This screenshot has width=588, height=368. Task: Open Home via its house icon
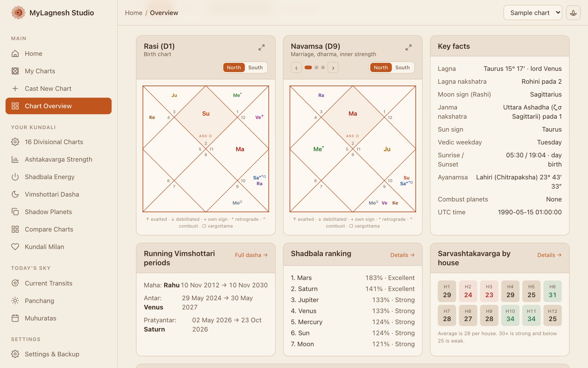[x=15, y=54]
